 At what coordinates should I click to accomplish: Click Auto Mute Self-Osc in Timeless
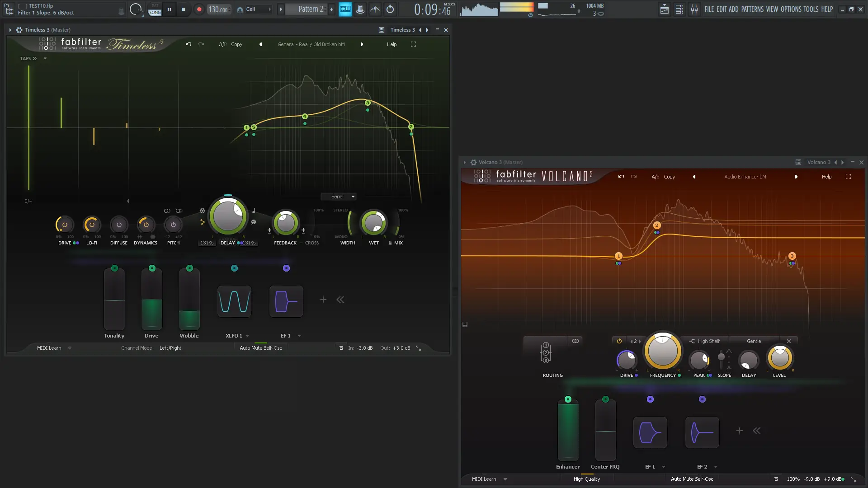(260, 348)
